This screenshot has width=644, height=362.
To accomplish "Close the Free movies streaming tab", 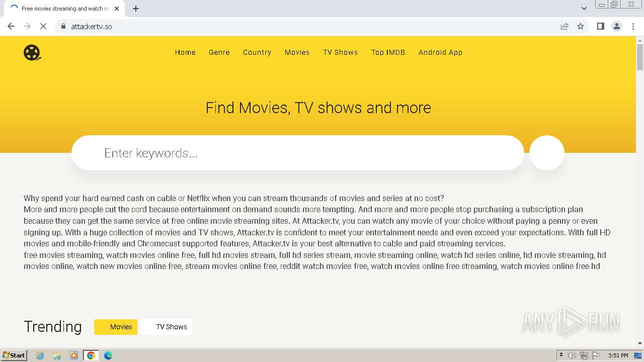I will point(117,9).
